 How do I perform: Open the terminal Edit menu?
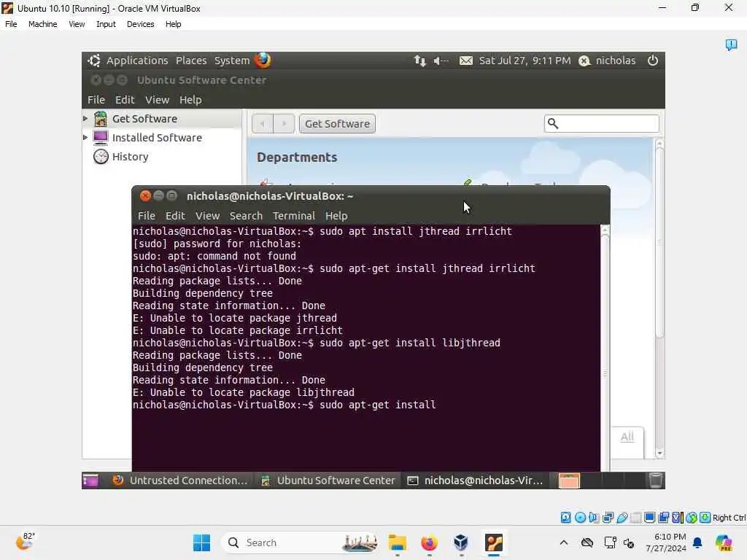click(175, 216)
